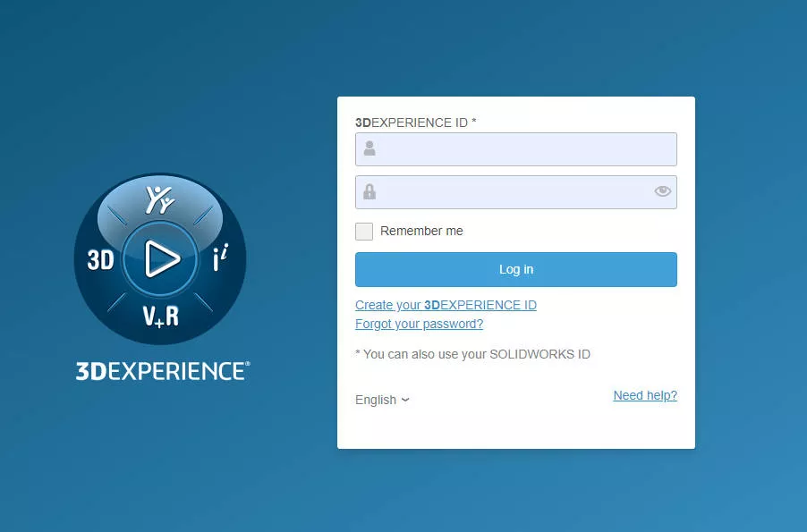
Task: Click the person icon in the ID field
Action: point(370,148)
